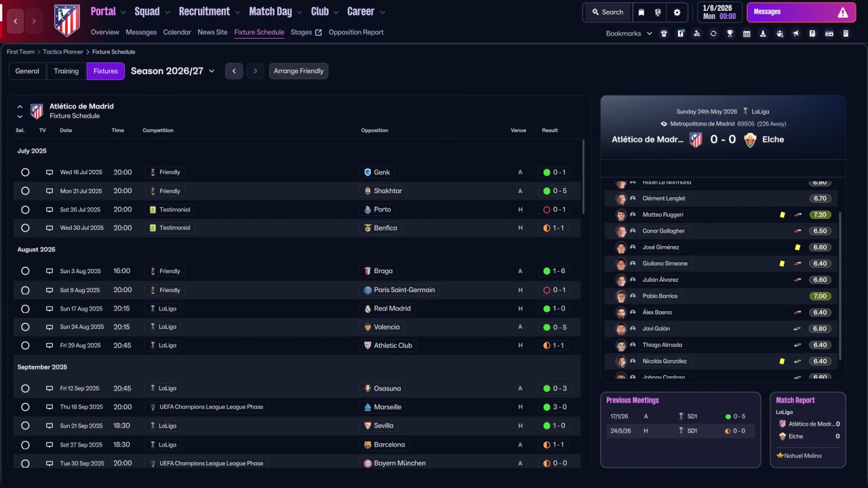Open the Messages banner button
Screen dimensions: 868x488
tap(801, 12)
